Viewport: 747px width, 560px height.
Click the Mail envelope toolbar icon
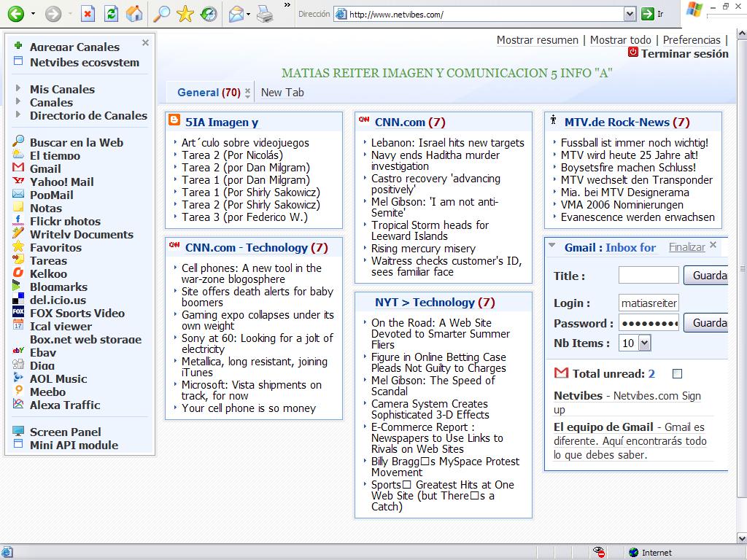[x=236, y=14]
